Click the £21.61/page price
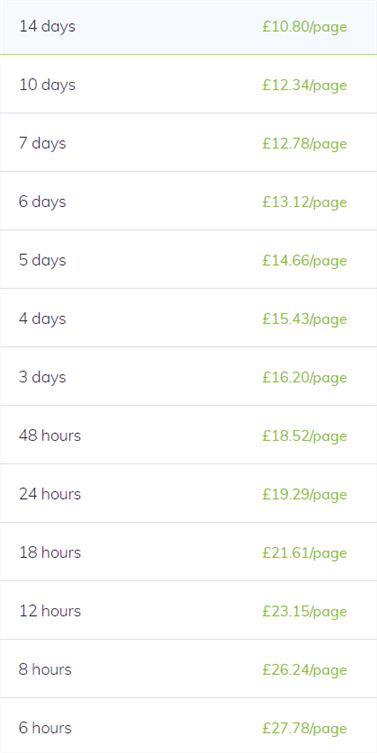The height and width of the screenshot is (753, 377). click(304, 554)
